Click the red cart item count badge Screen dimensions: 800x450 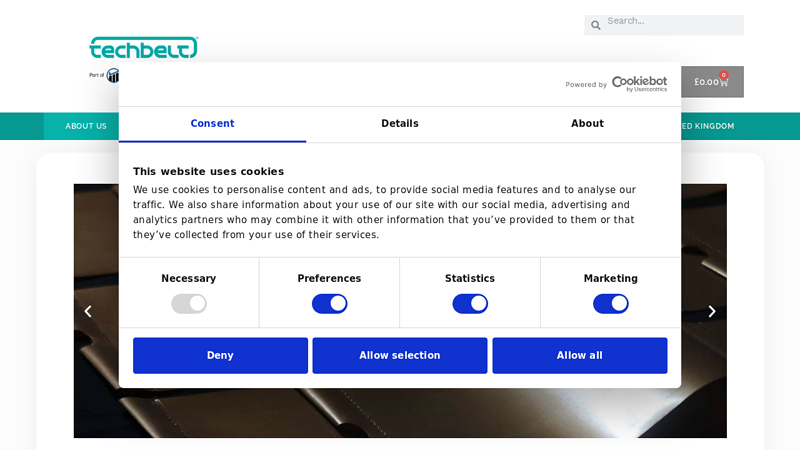pyautogui.click(x=723, y=75)
